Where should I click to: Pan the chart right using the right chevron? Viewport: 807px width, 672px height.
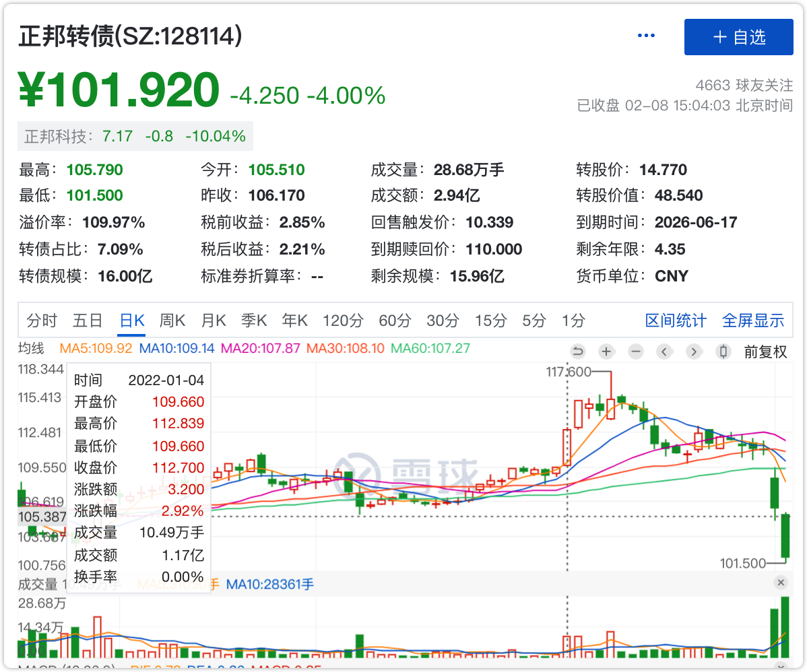coord(693,351)
